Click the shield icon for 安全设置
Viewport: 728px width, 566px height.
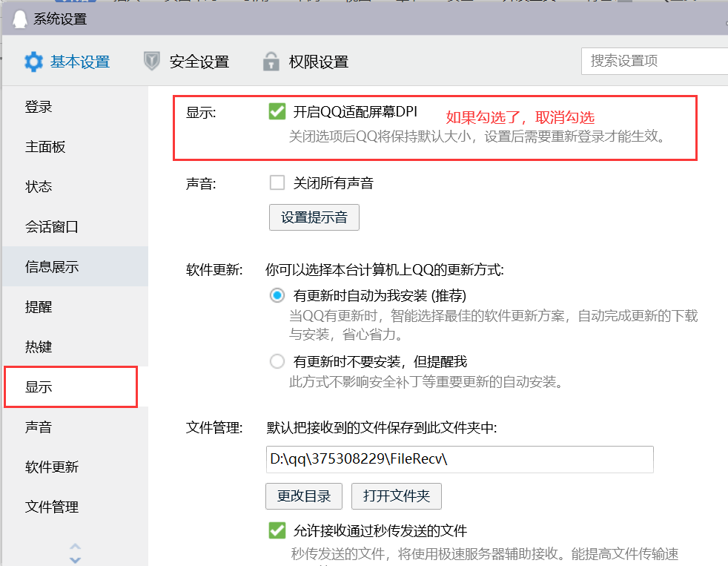[x=151, y=61]
